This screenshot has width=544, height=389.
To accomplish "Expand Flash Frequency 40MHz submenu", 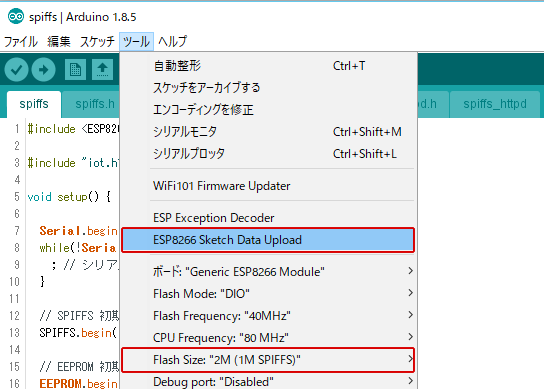I will pyautogui.click(x=269, y=316).
